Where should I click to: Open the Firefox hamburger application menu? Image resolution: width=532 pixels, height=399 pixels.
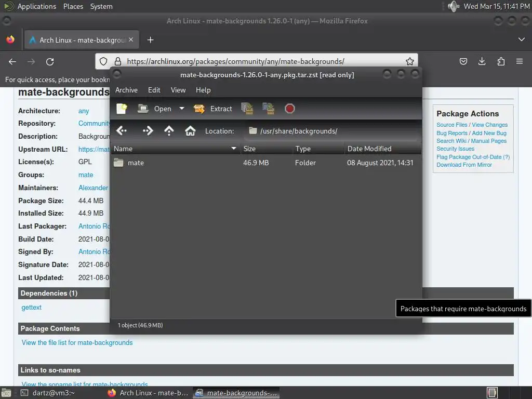[x=520, y=61]
